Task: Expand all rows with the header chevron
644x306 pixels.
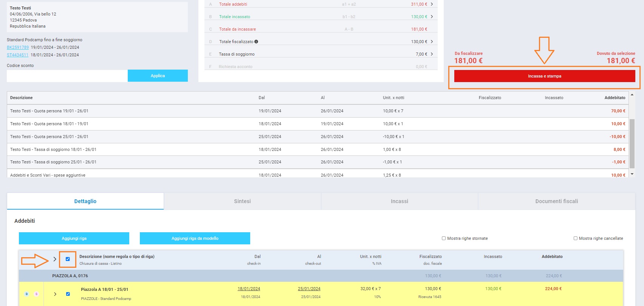Action: tap(55, 259)
